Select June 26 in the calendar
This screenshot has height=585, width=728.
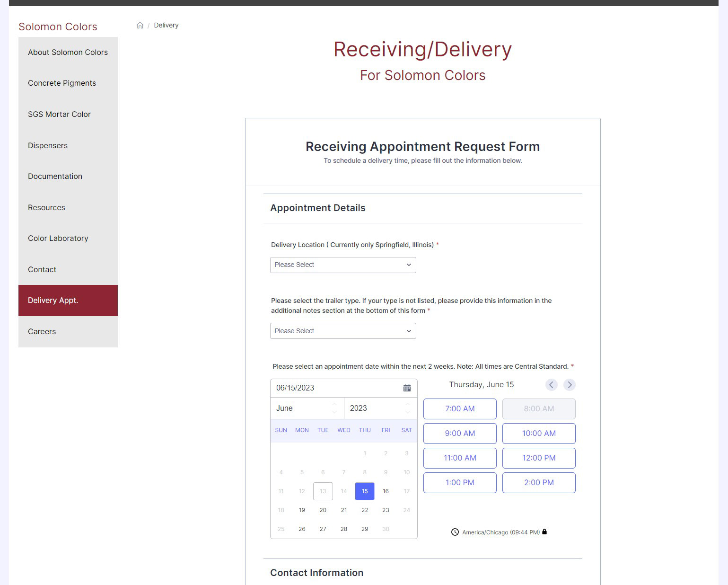302,529
